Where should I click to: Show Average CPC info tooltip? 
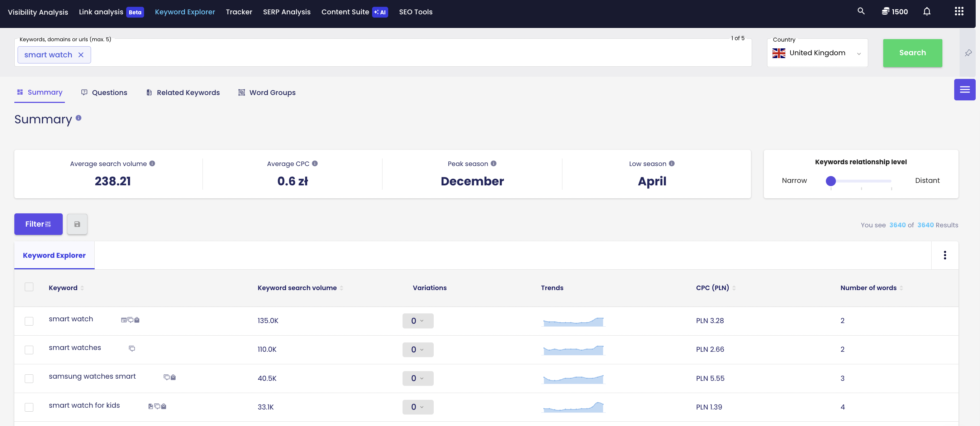(315, 163)
